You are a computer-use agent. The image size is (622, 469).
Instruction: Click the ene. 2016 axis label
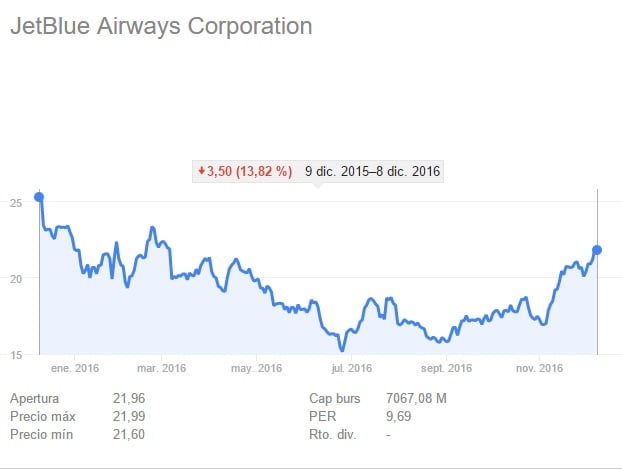(x=75, y=369)
